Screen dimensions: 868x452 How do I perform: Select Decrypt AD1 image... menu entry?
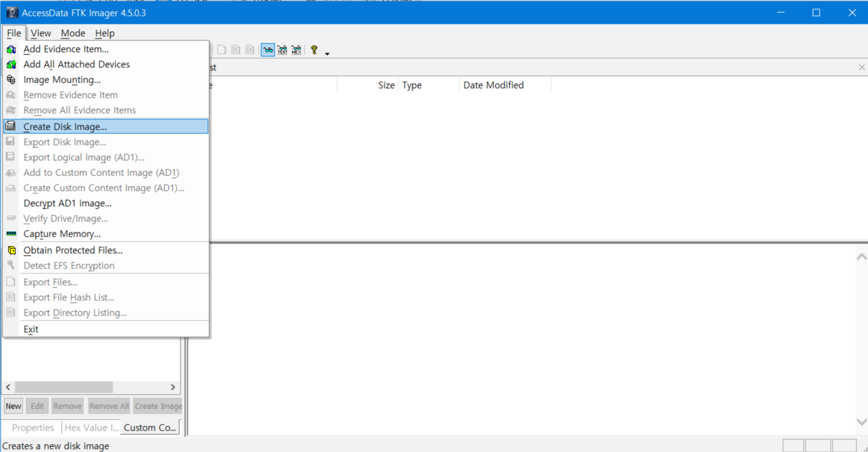click(x=106, y=203)
